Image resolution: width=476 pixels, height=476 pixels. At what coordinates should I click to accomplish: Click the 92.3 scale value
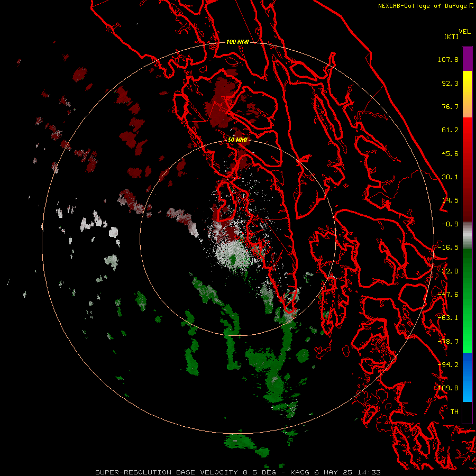pos(450,83)
